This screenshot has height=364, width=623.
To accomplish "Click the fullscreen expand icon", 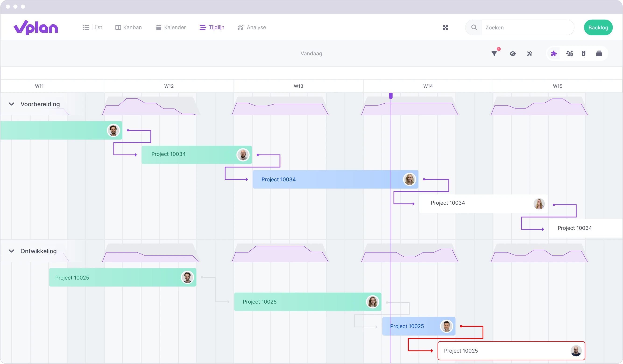I will (x=446, y=27).
